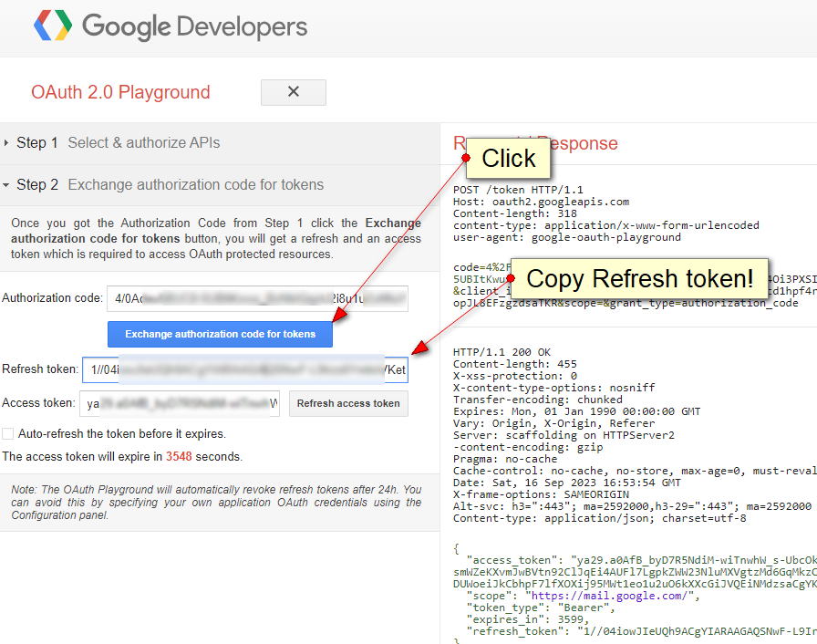This screenshot has width=817, height=644.
Task: Click the x-www-form-urlencoded content-type line
Action: pos(606,225)
